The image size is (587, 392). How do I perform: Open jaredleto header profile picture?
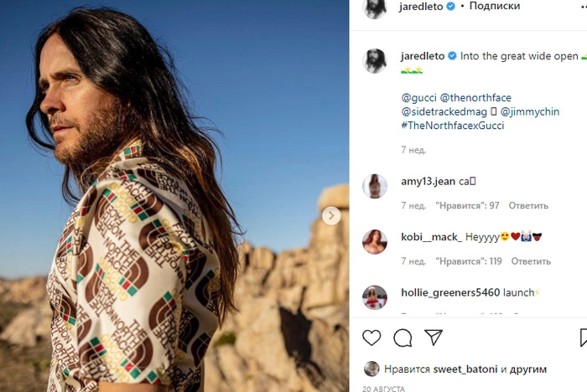point(374,8)
